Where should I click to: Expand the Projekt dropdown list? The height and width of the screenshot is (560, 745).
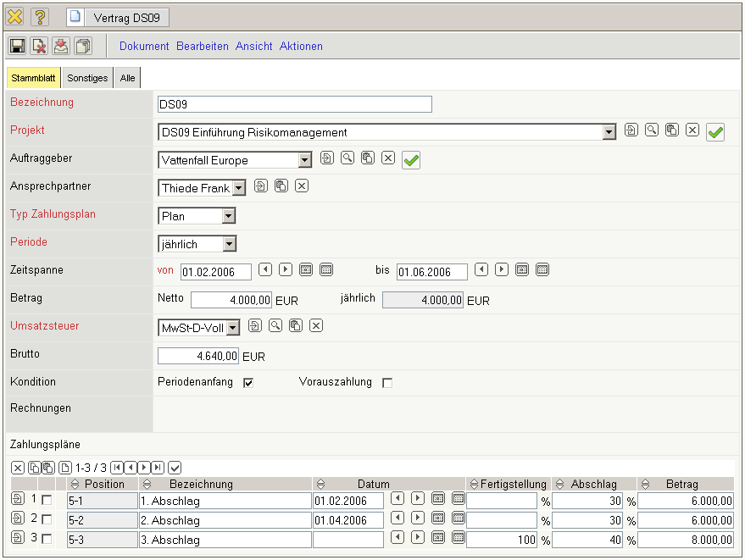point(609,132)
